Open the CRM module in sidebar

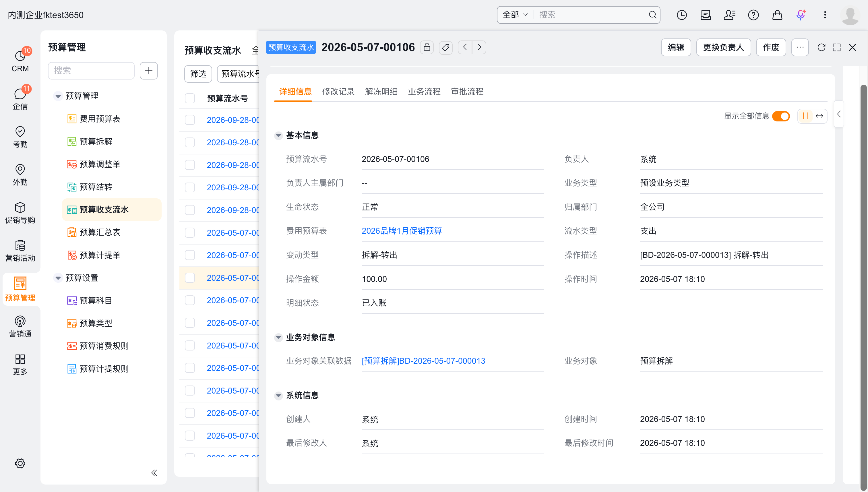(x=20, y=61)
